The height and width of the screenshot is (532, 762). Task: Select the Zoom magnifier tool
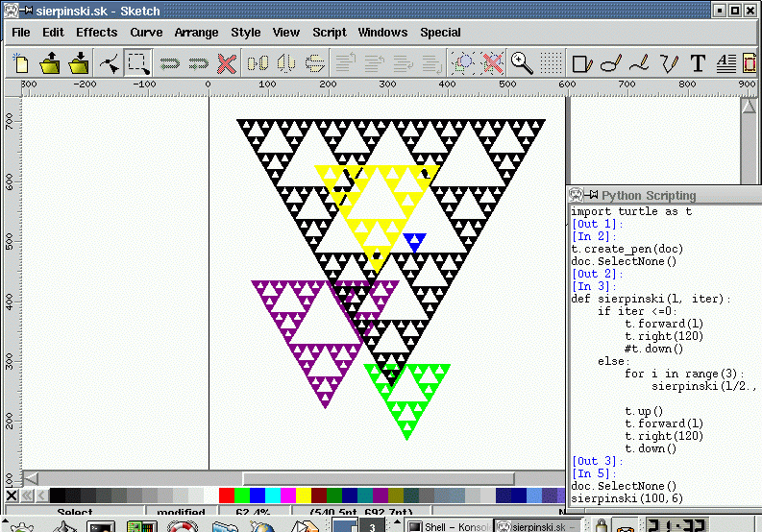(x=522, y=64)
